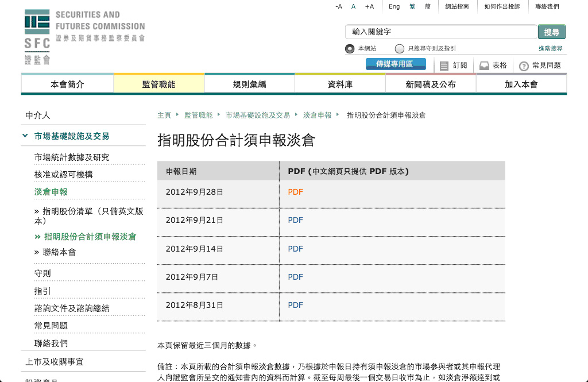The image size is (588, 382).
Task: Open 守則 in the sidebar
Action: click(x=42, y=273)
